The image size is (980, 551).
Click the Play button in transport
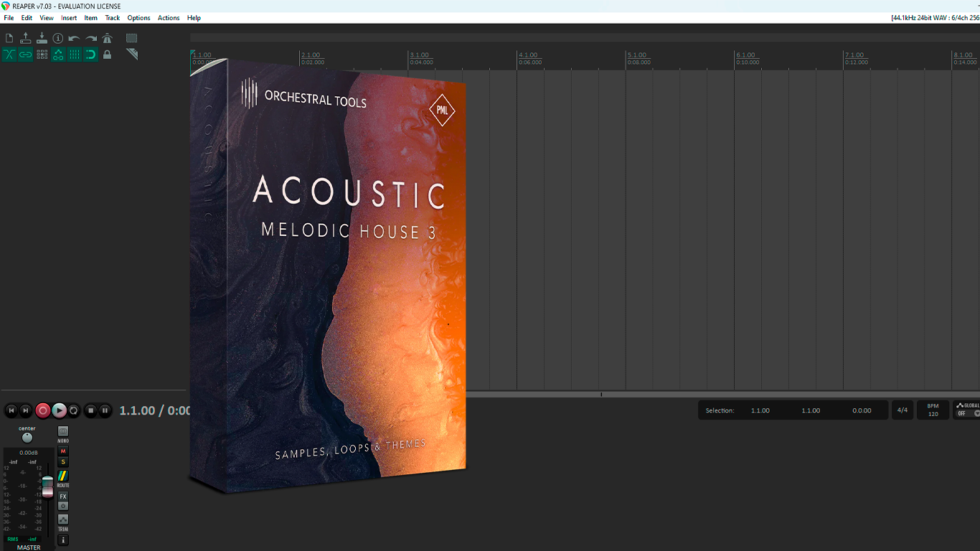click(59, 410)
